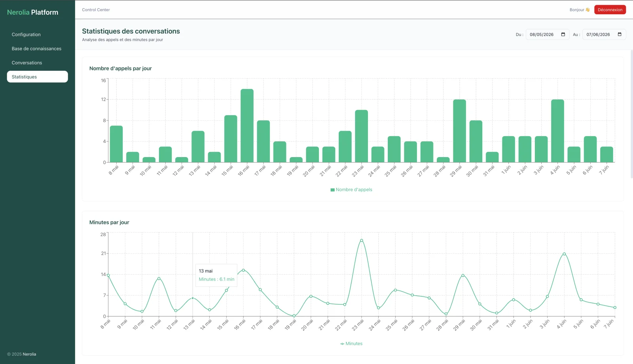Viewport: 633px width, 364px height.
Task: Click the Nerolia Platform logo
Action: tap(32, 12)
